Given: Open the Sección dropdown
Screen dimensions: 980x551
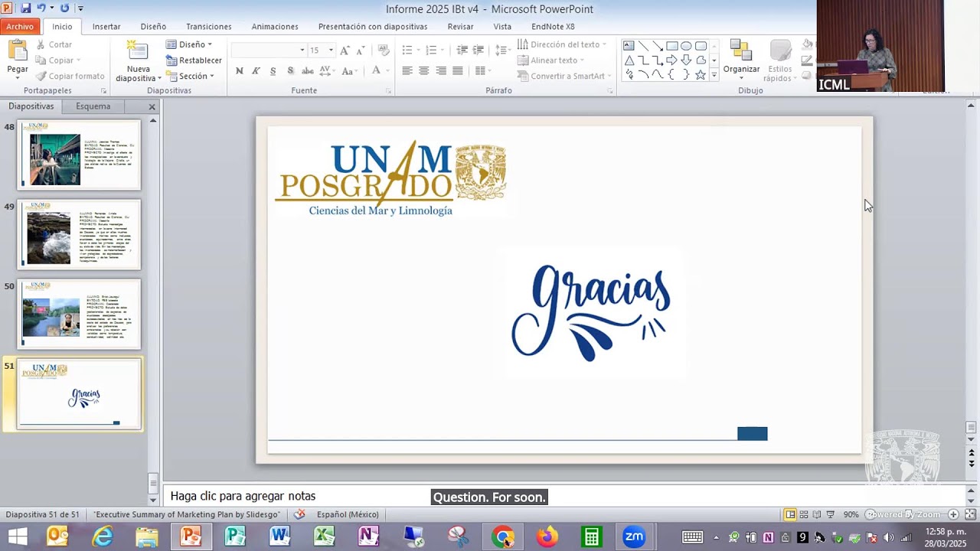Looking at the screenshot, I should tap(191, 76).
